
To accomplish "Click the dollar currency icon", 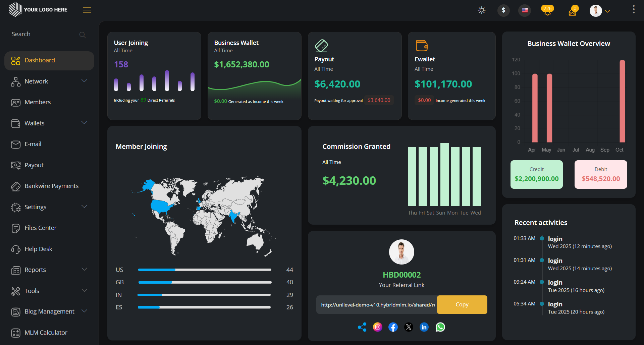I will click(503, 10).
